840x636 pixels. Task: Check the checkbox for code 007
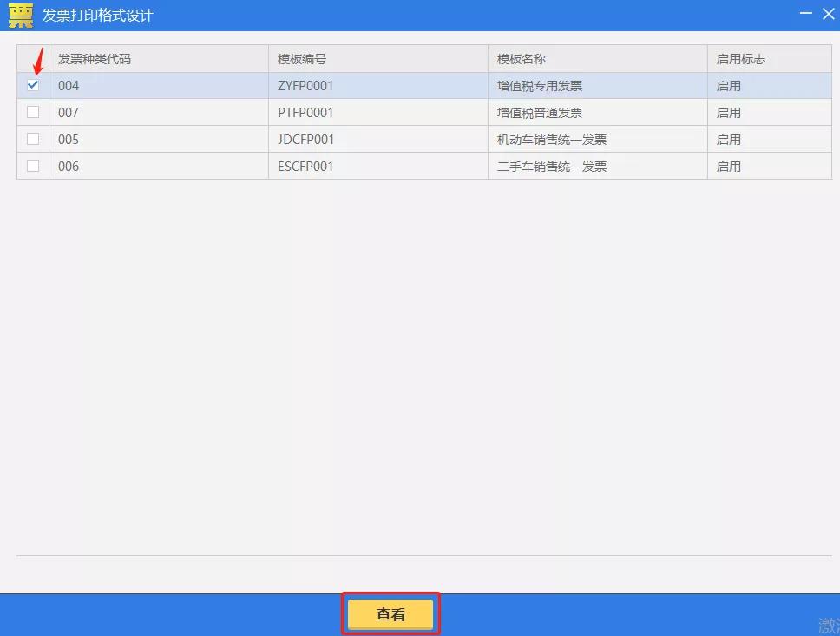click(x=32, y=112)
